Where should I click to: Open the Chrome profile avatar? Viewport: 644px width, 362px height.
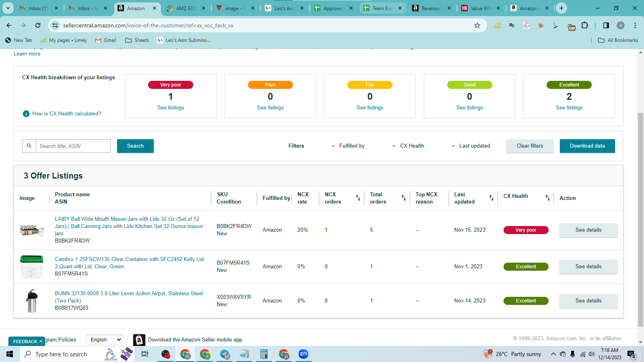(621, 25)
